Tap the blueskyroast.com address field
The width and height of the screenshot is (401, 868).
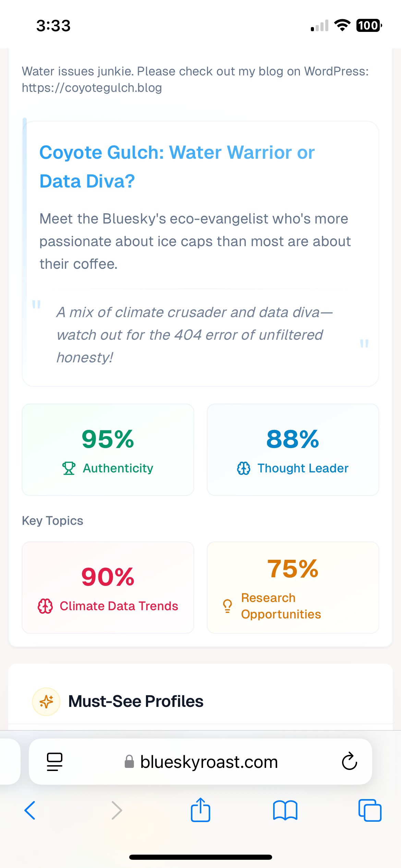(208, 762)
